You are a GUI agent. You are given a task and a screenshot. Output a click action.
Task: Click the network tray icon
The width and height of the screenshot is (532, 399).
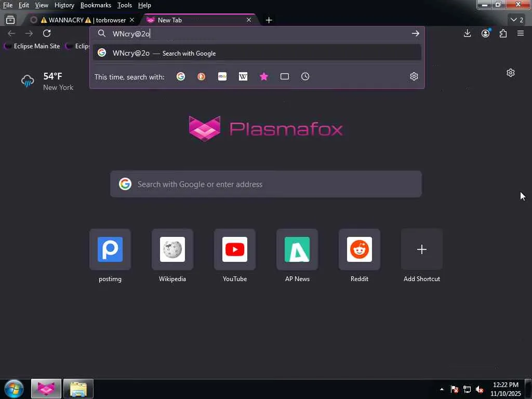pos(467,389)
